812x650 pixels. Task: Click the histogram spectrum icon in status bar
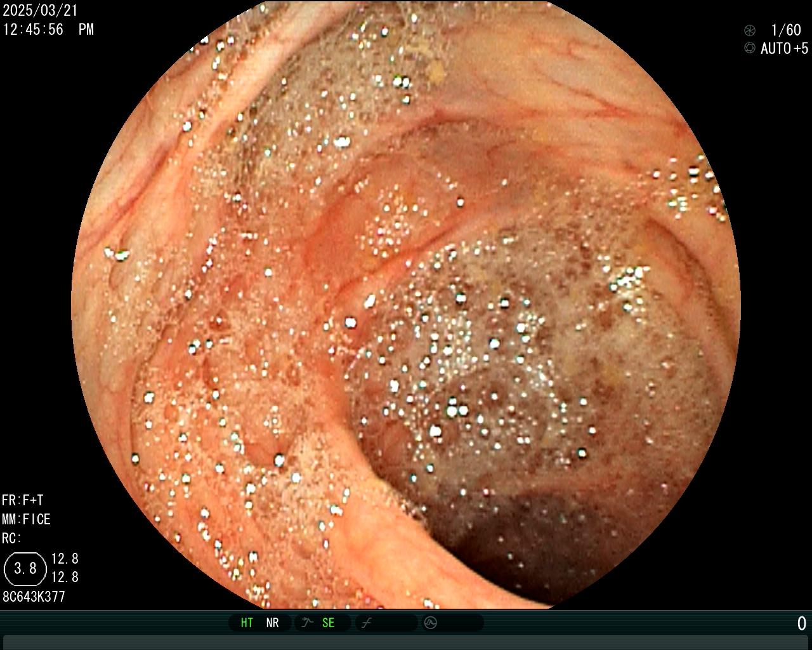click(431, 623)
